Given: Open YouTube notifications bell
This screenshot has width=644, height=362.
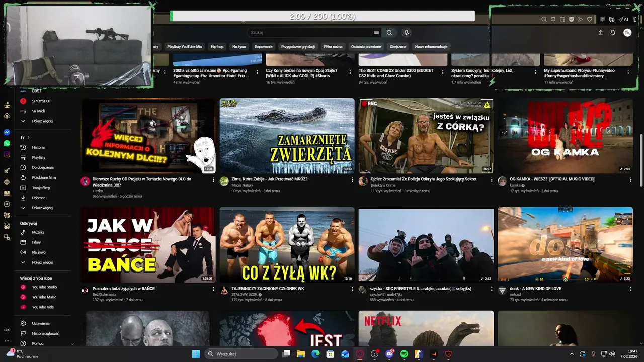Looking at the screenshot, I should (613, 33).
